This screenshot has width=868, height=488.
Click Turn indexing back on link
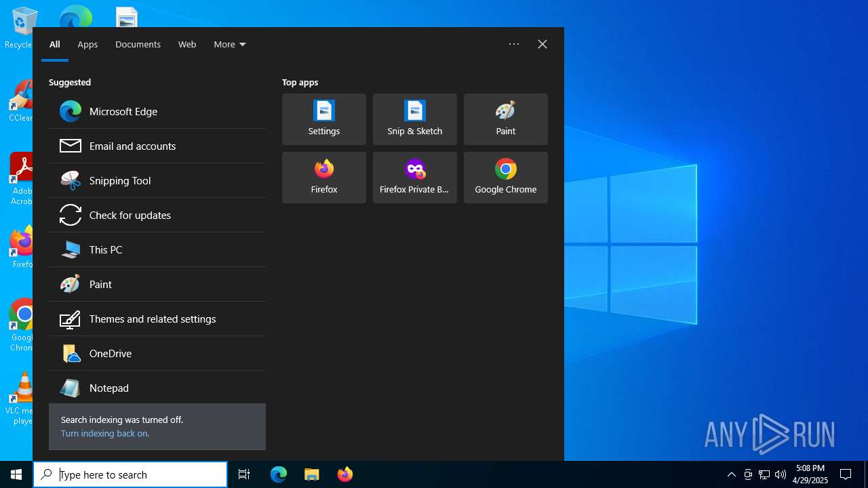[105, 433]
